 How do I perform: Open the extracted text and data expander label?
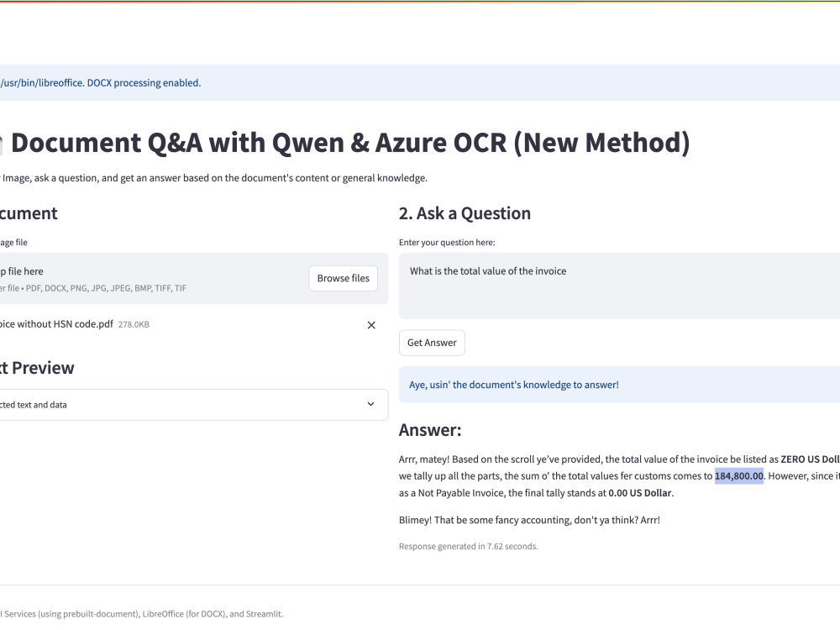click(34, 405)
